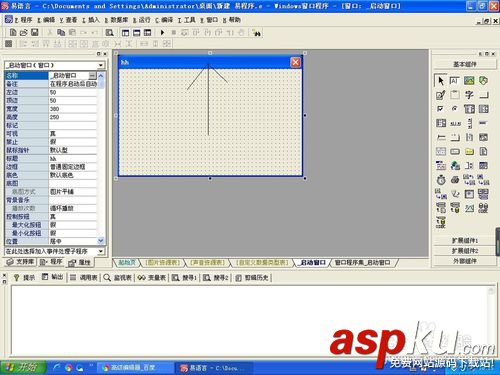The width and height of the screenshot is (500, 375).
Task: Open the 工具 menu
Action: coord(187,20)
